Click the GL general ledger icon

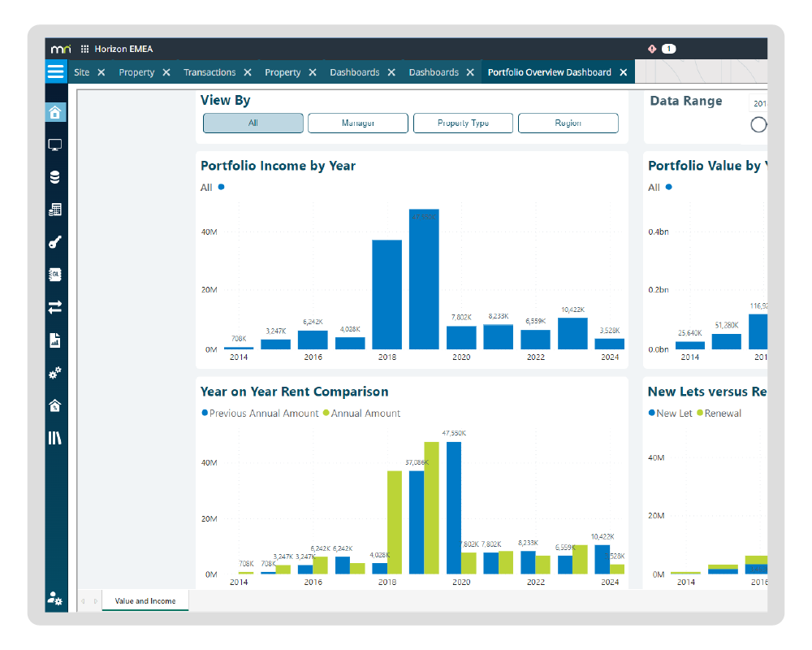click(x=55, y=275)
